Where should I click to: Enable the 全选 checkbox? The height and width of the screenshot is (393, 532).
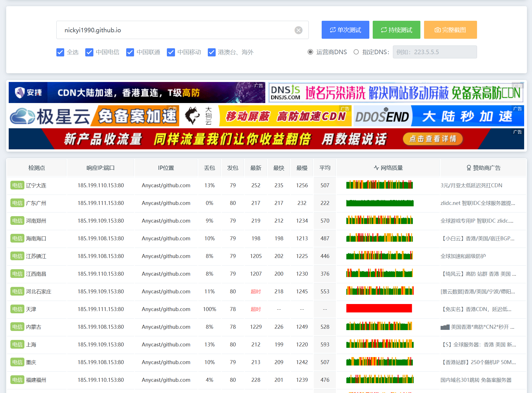pyautogui.click(x=60, y=52)
